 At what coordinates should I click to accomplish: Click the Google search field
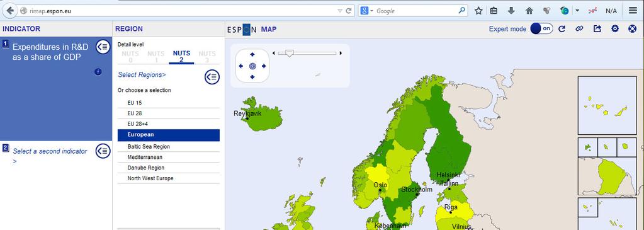[415, 11]
